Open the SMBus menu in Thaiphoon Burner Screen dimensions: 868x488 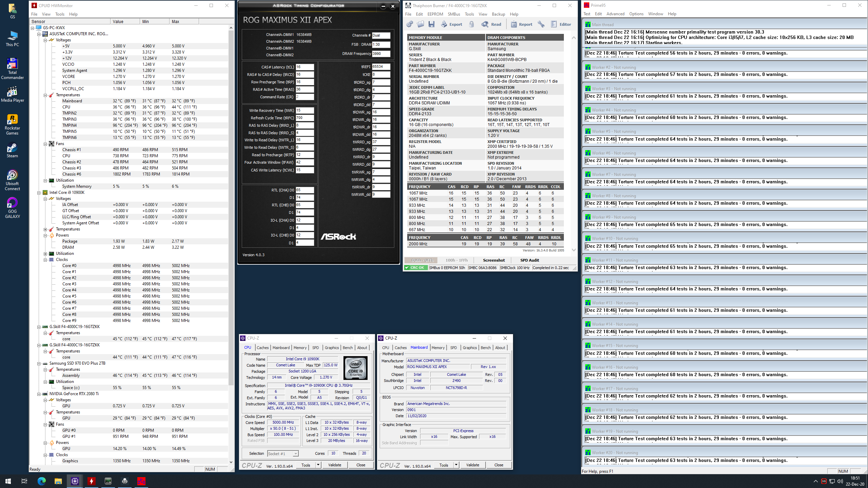pyautogui.click(x=454, y=14)
